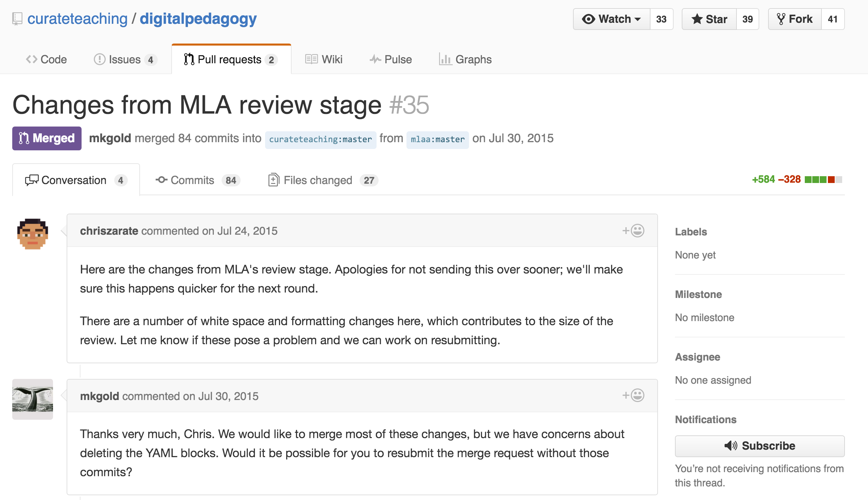The height and width of the screenshot is (500, 868).
Task: Add reaction to mkgold's comment
Action: tap(633, 395)
